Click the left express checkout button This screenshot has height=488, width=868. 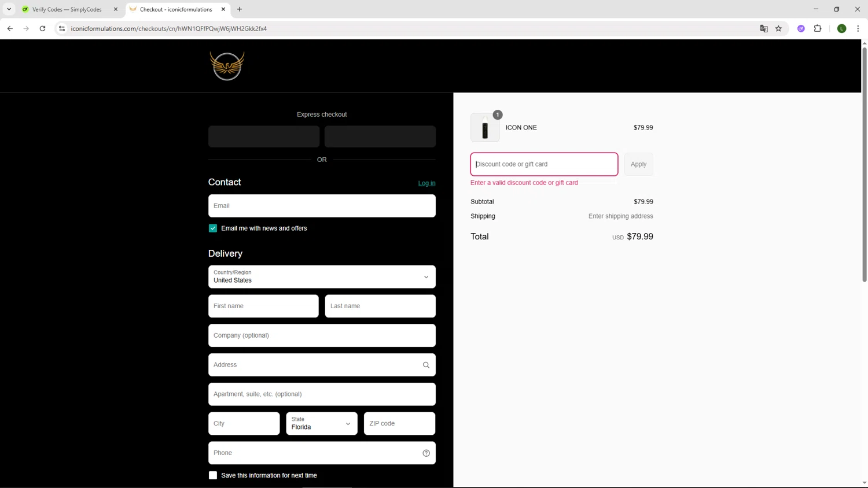[264, 136]
